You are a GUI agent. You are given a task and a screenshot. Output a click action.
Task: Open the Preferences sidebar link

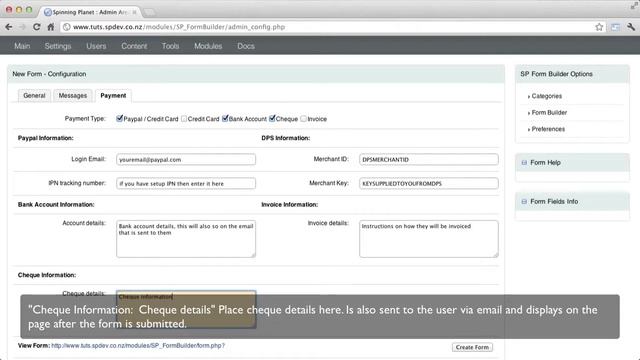(x=548, y=129)
